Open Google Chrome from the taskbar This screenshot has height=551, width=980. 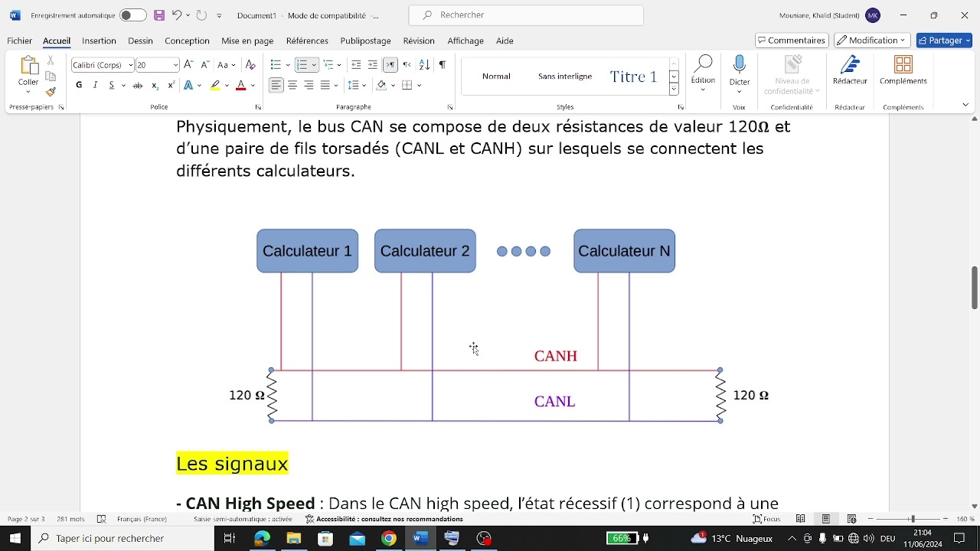pyautogui.click(x=389, y=539)
